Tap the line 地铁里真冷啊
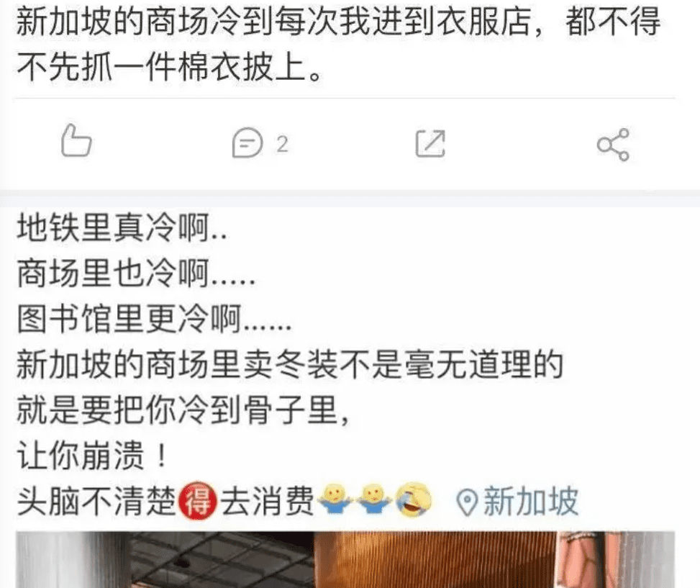Screen dimensions: 700x588 [x=122, y=227]
